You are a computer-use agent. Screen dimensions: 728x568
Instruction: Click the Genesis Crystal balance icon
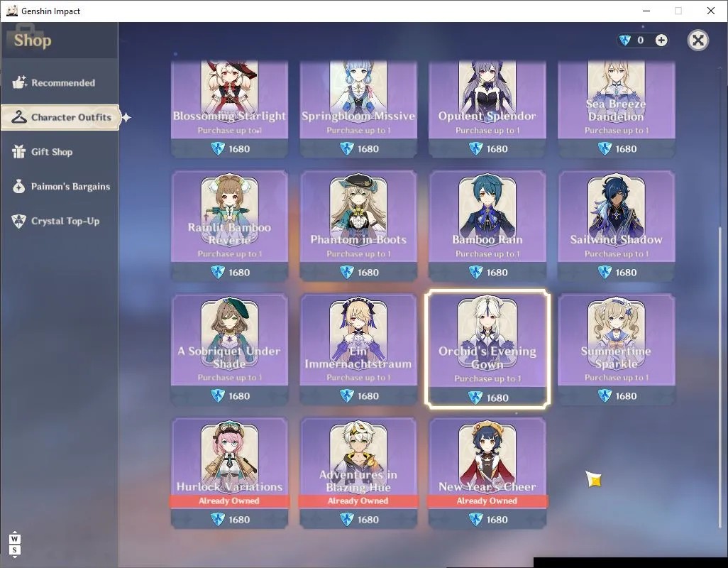(x=625, y=40)
